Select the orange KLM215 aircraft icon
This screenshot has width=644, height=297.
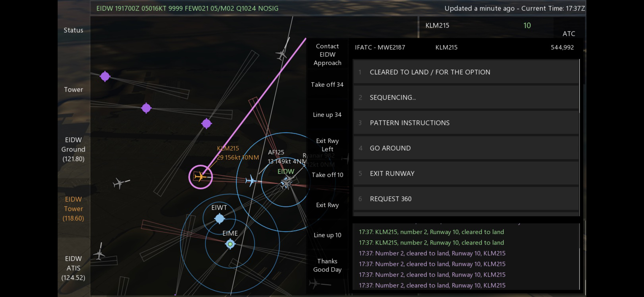200,177
